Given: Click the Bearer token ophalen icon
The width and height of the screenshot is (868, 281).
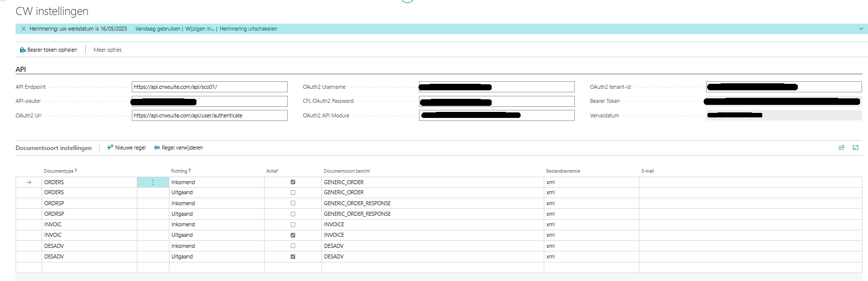Looking at the screenshot, I should 23,50.
